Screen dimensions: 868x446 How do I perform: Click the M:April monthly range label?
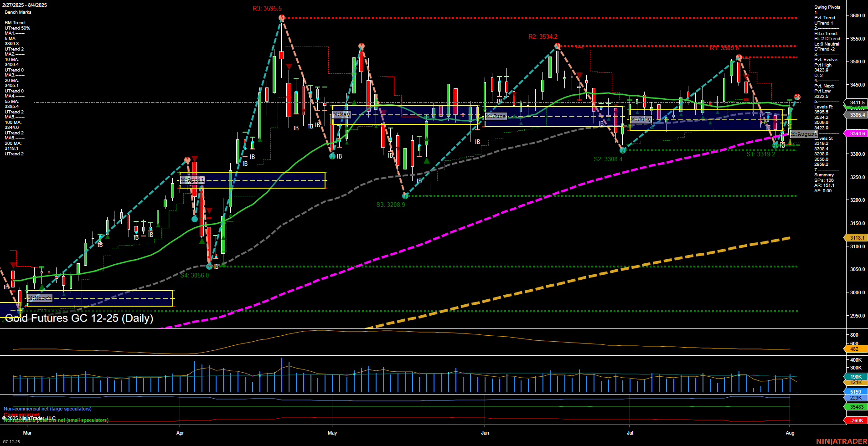[x=192, y=180]
